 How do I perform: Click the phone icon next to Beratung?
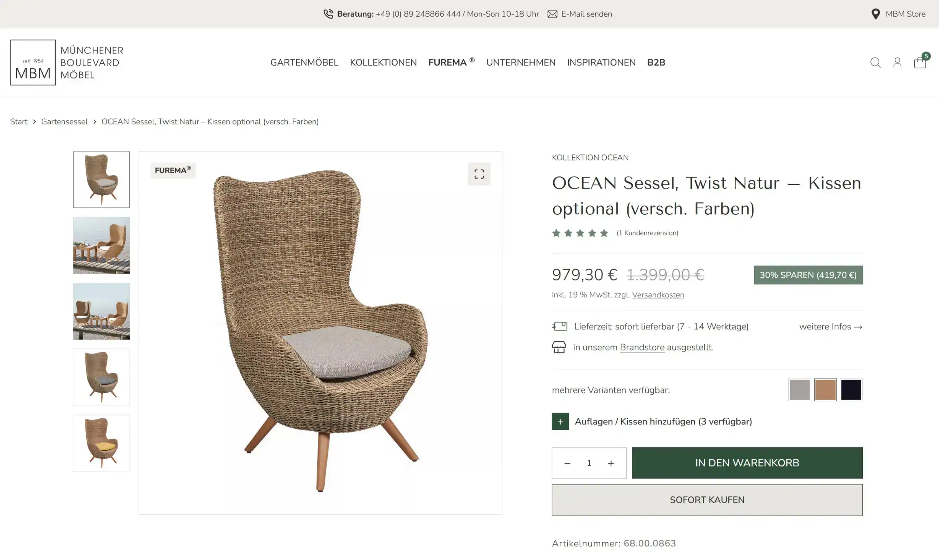tap(328, 13)
